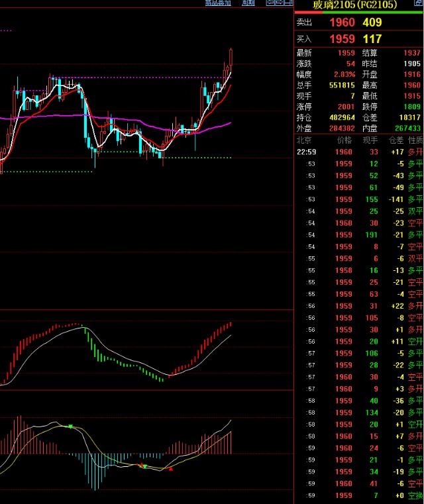This screenshot has height=504, width=424.
Task: Click the red up-triangle signal on MACD
Action: (171, 470)
